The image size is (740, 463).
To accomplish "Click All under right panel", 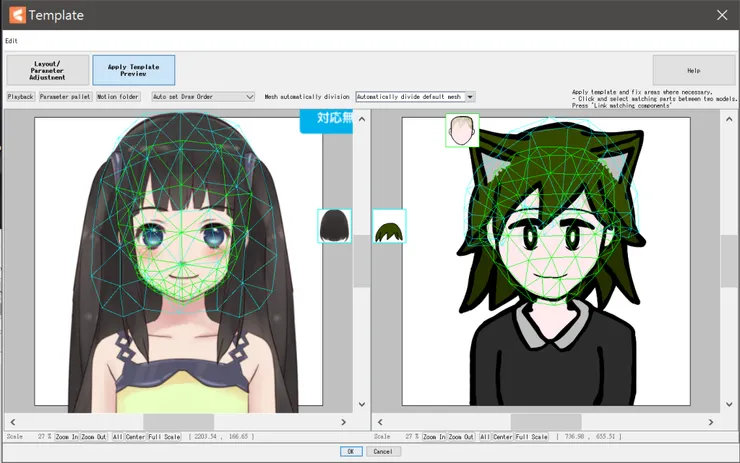I will coord(485,437).
